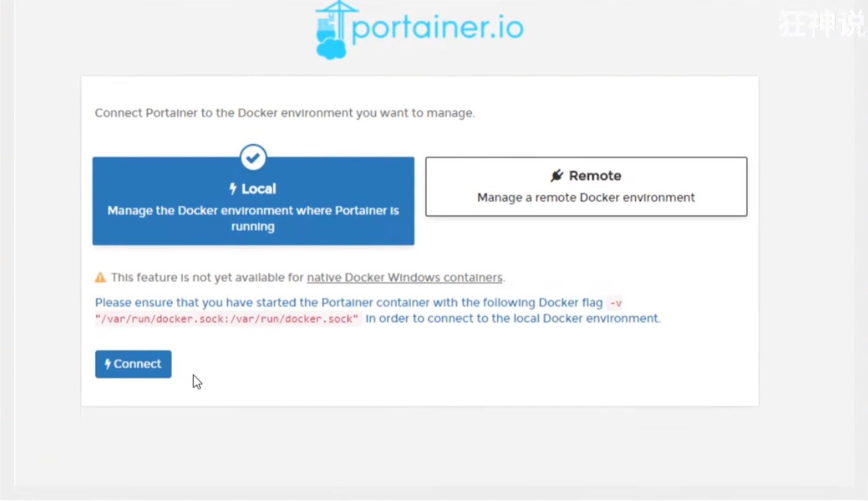Choose 'Manage a remote Docker environment' description

click(586, 197)
